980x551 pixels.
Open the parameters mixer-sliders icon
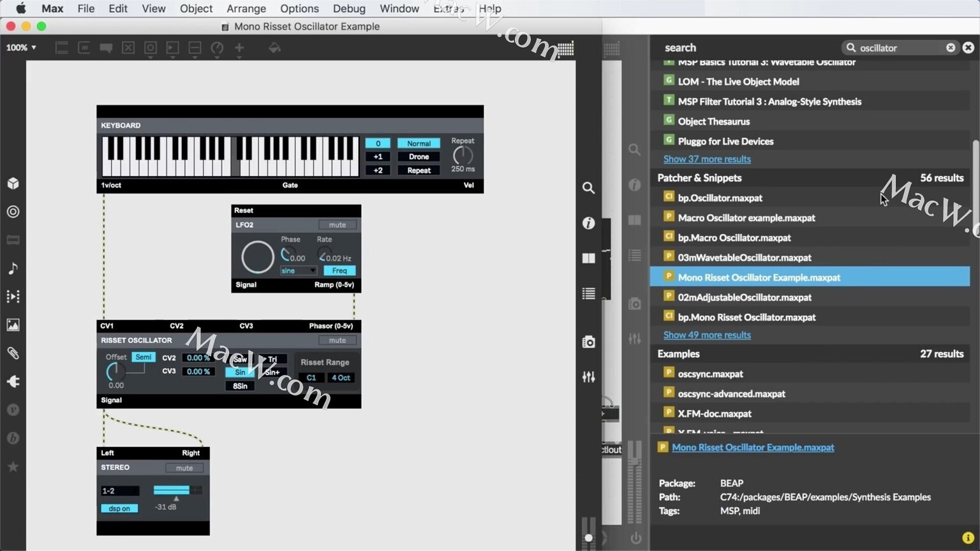pos(588,377)
